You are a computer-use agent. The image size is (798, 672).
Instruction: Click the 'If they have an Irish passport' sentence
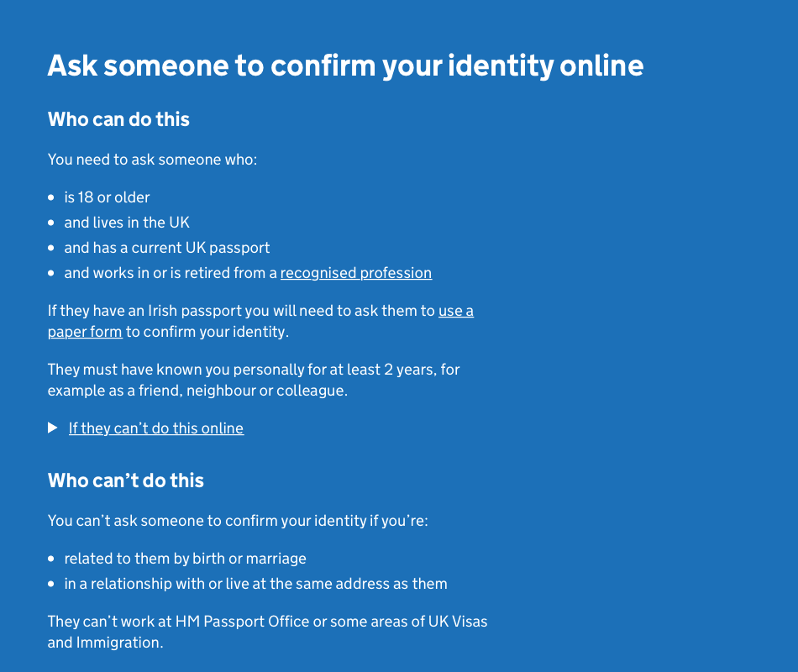(242, 311)
